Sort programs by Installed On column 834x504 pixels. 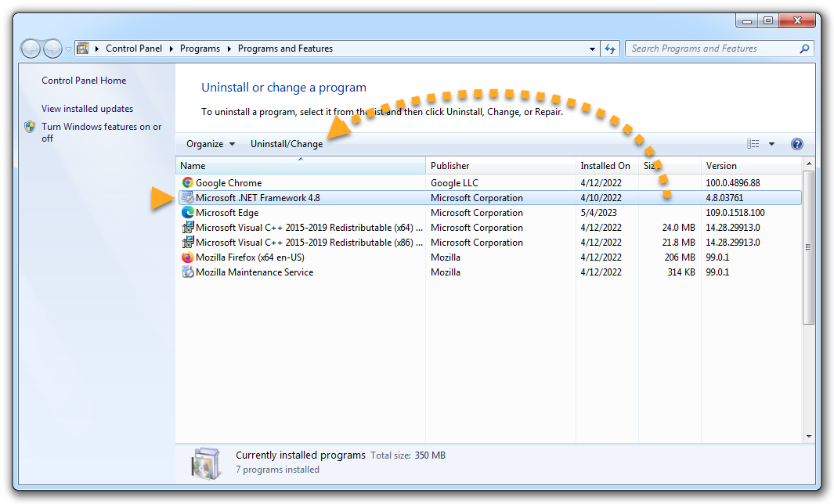(605, 166)
